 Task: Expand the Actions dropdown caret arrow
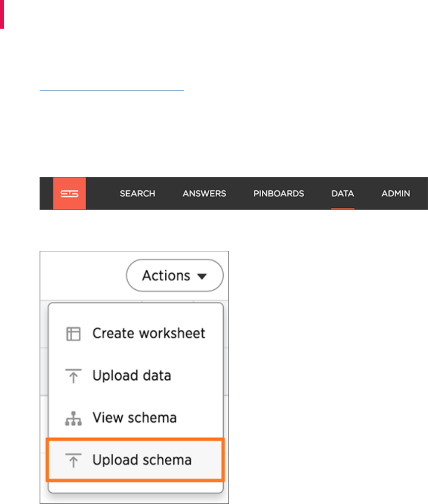pyautogui.click(x=202, y=276)
